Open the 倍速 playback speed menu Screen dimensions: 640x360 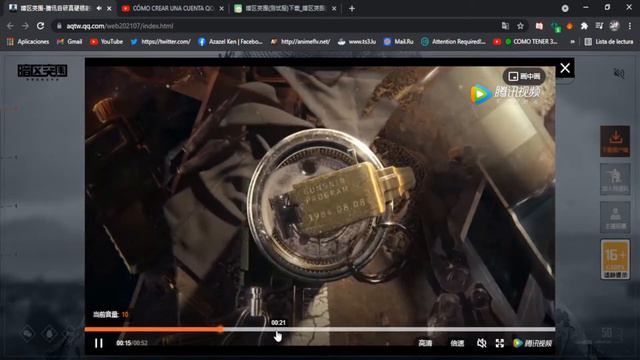(x=457, y=343)
